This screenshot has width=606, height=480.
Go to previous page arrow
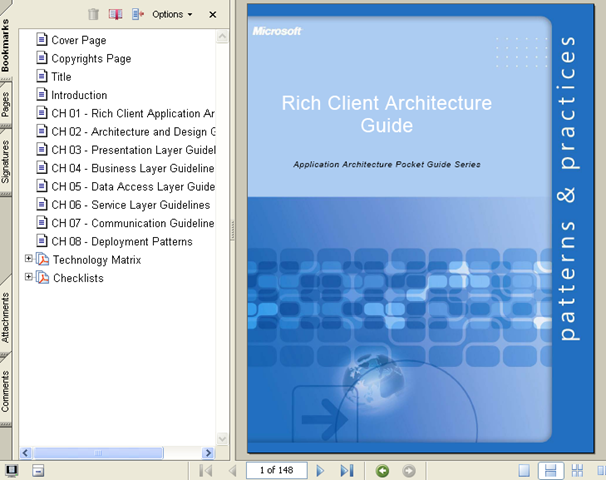pos(233,470)
